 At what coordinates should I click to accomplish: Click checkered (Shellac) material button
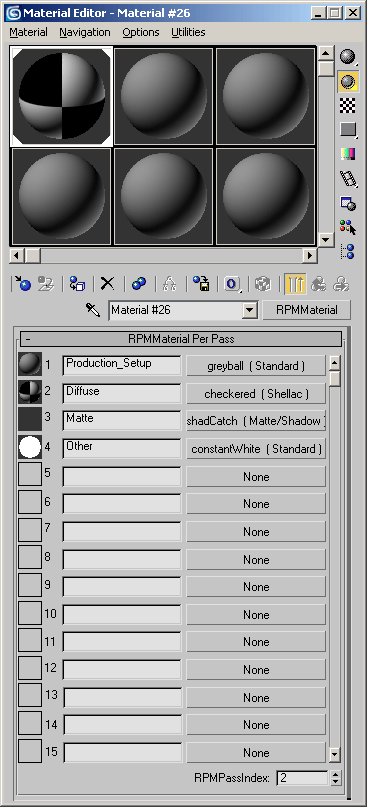[256, 394]
